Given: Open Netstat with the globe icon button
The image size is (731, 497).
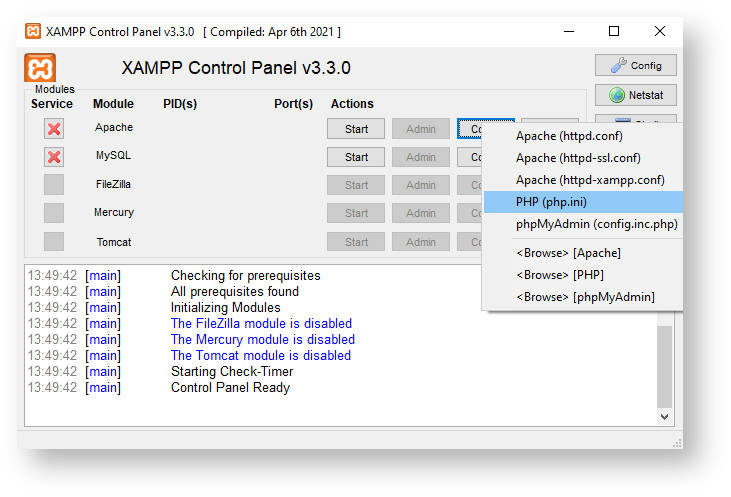Looking at the screenshot, I should (636, 96).
